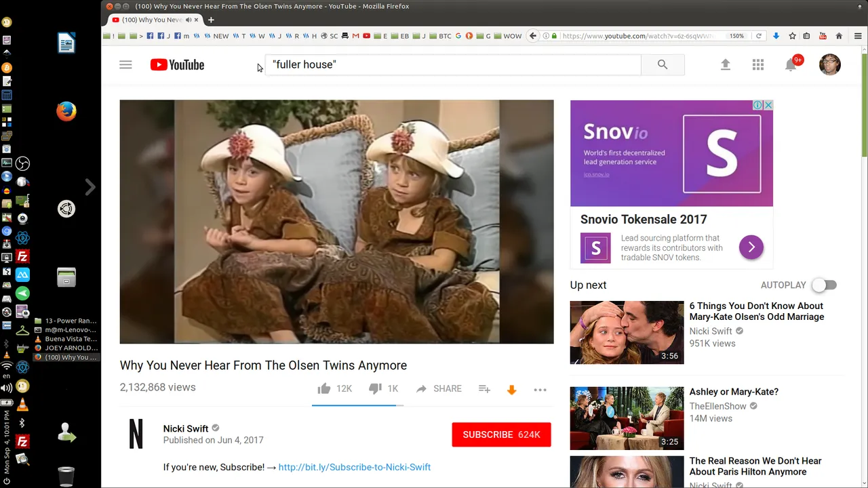The width and height of the screenshot is (868, 488).
Task: Open the YouTube upload video icon
Action: [x=726, y=65]
